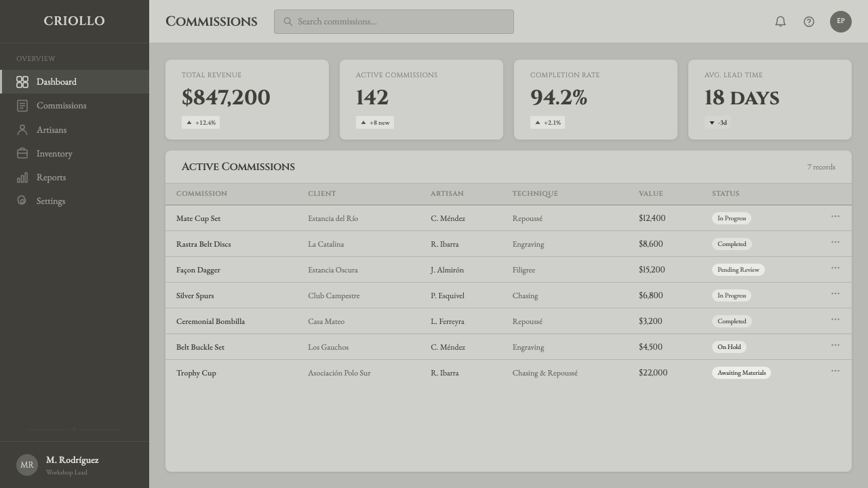
Task: Select the Trophy Cup commission name
Action: coord(196,373)
